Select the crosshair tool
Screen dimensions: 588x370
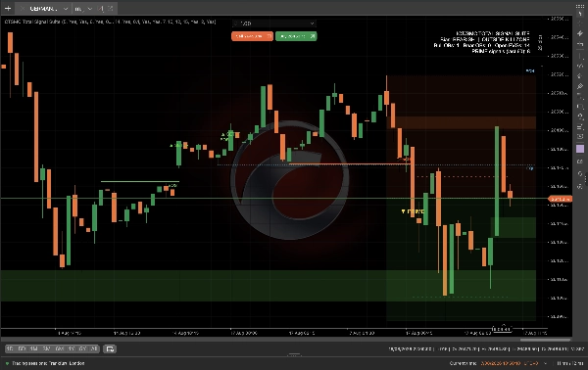coord(580,23)
